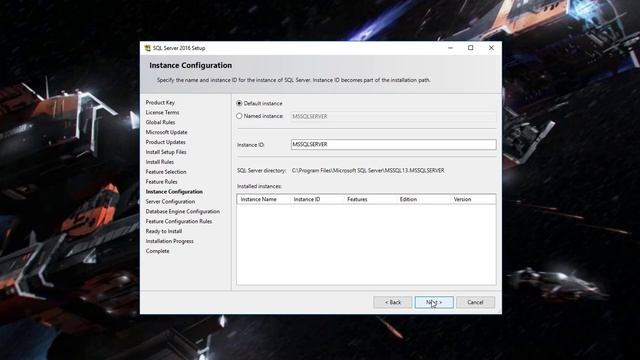Select the Named instance radio button
This screenshot has height=360, width=640.
239,116
